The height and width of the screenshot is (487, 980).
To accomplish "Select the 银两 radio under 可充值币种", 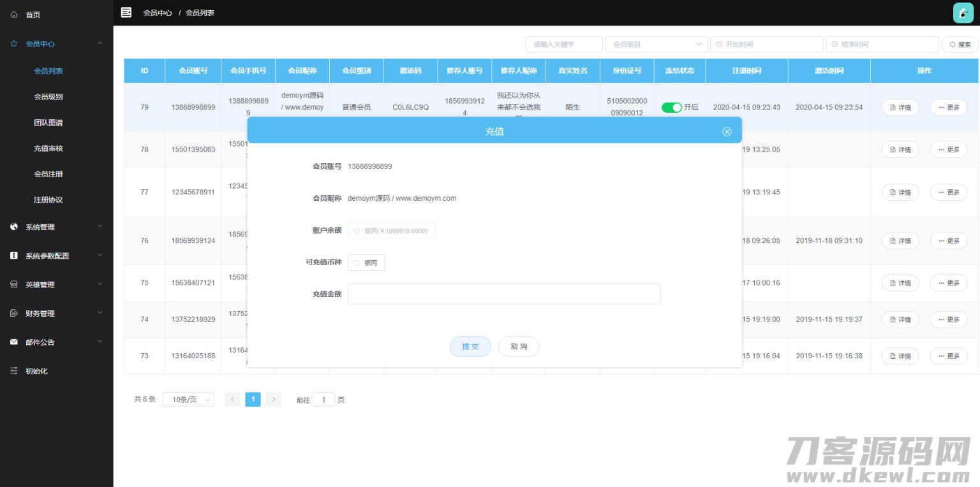I will tap(357, 263).
